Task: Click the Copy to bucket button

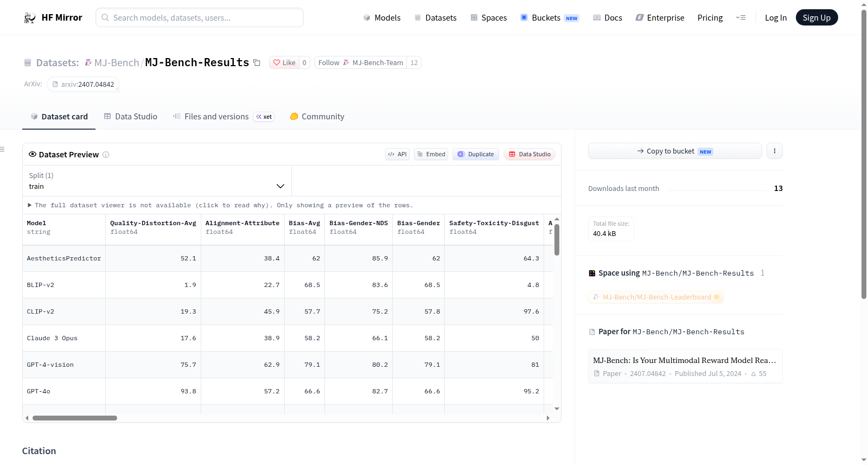Action: coord(675,151)
